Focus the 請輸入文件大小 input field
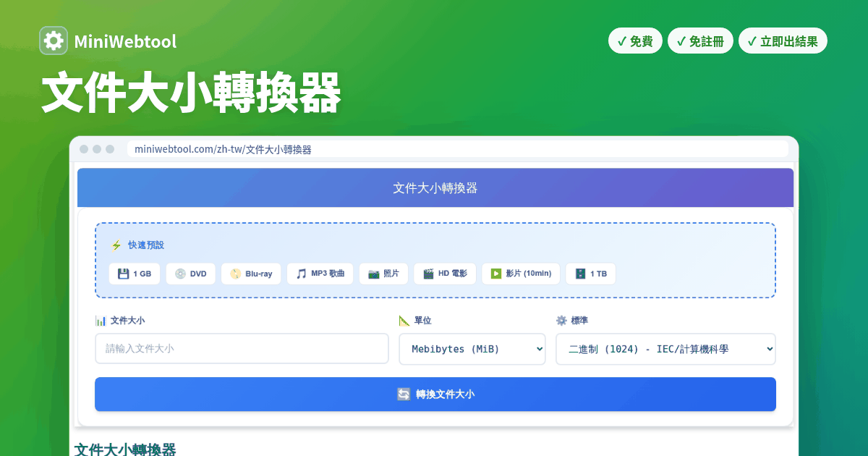868x456 pixels. [x=242, y=348]
